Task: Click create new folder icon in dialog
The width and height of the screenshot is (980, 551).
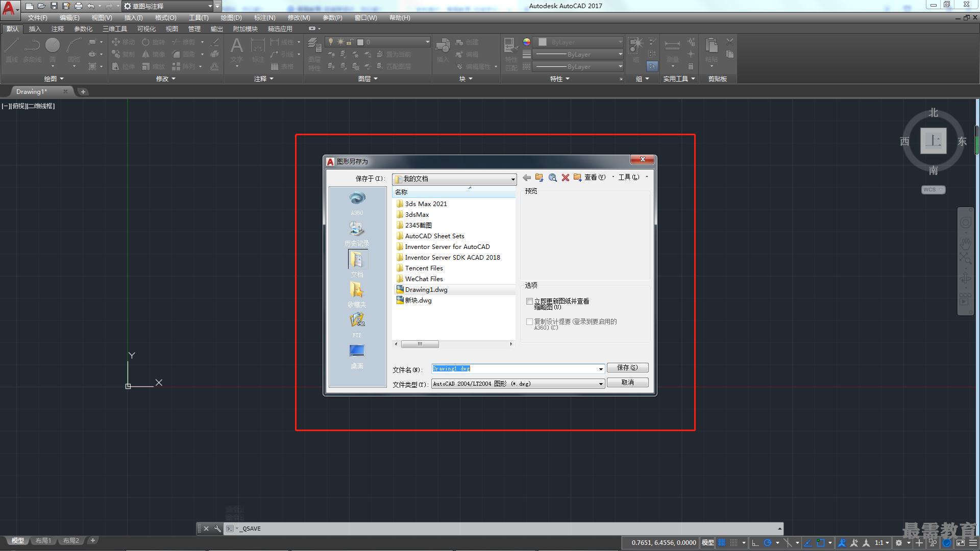Action: tap(577, 178)
